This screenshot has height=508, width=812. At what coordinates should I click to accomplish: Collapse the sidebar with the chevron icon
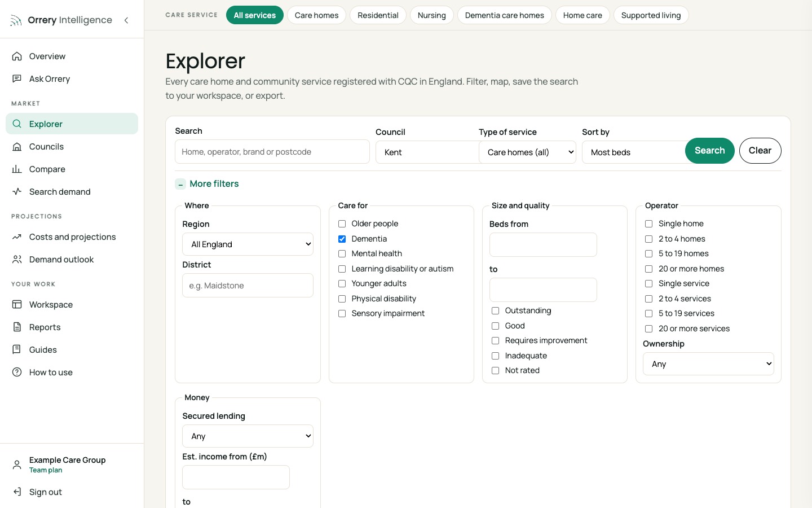point(126,20)
